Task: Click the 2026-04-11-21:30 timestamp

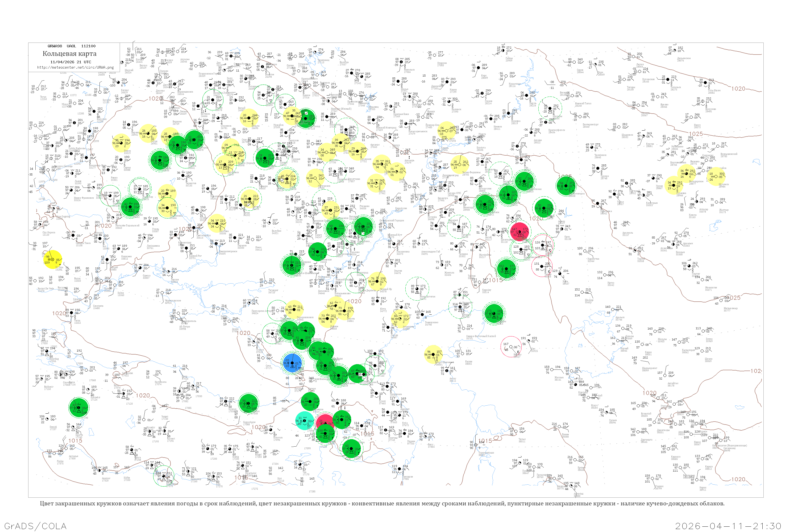Action: (728, 526)
